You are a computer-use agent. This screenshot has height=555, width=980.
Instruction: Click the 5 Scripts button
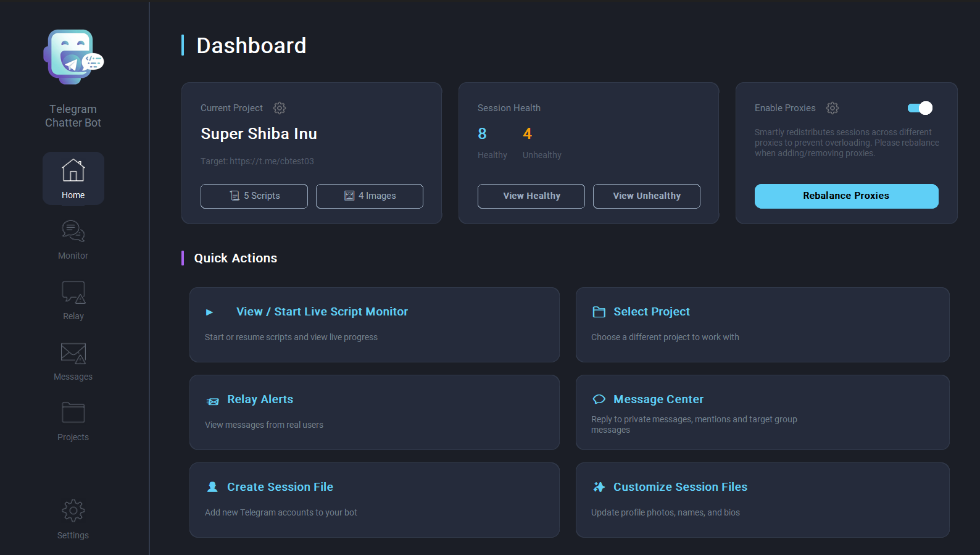tap(254, 196)
